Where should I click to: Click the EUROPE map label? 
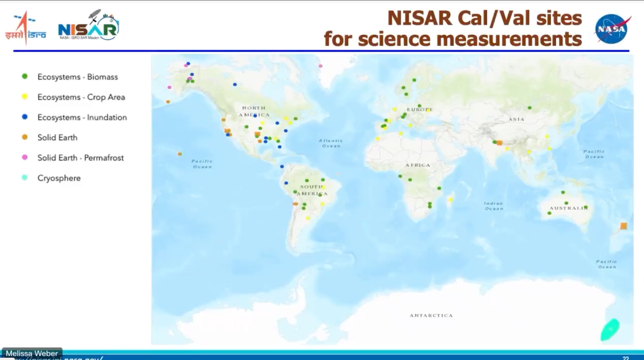click(420, 110)
